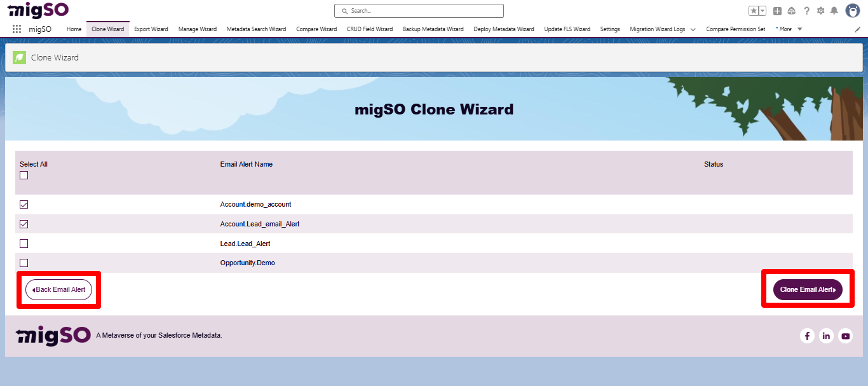Open Backup Metadata Wizard tab
This screenshot has width=868, height=386.
click(433, 29)
